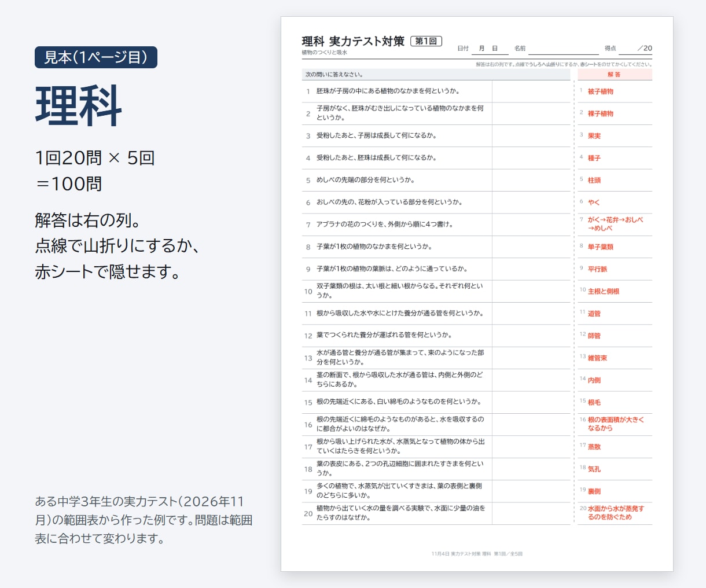Screen dimensions: 706x588
Task: Click the answer 維管束
Action: point(598,358)
